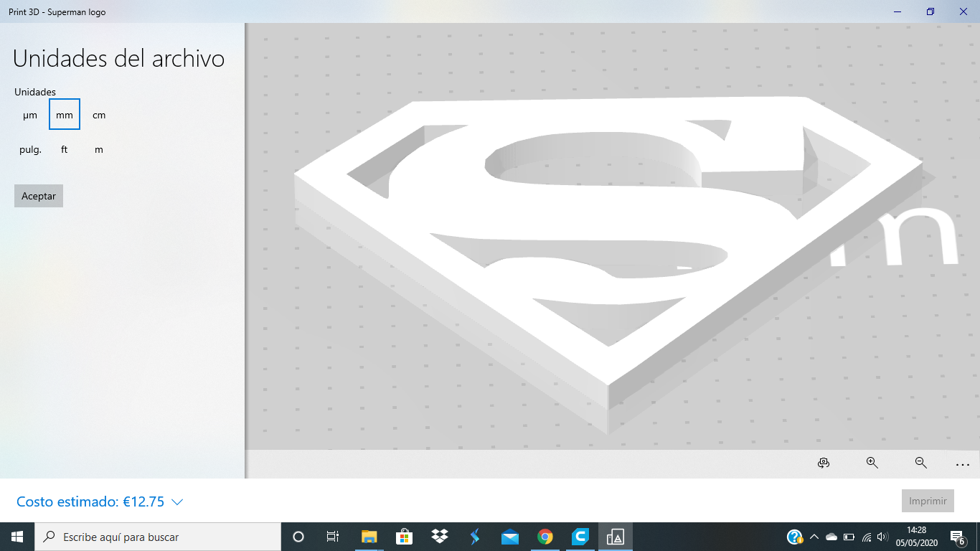Choose cm as file units

click(99, 115)
